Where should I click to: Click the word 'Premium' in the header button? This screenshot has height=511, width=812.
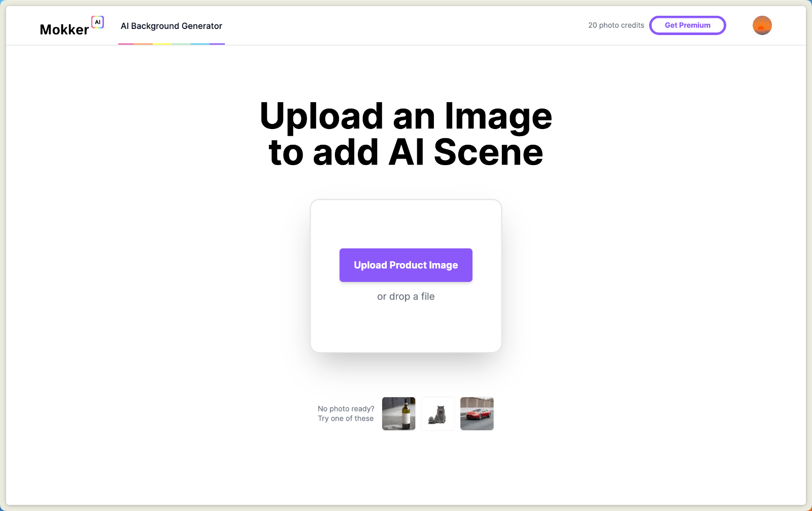click(x=695, y=25)
